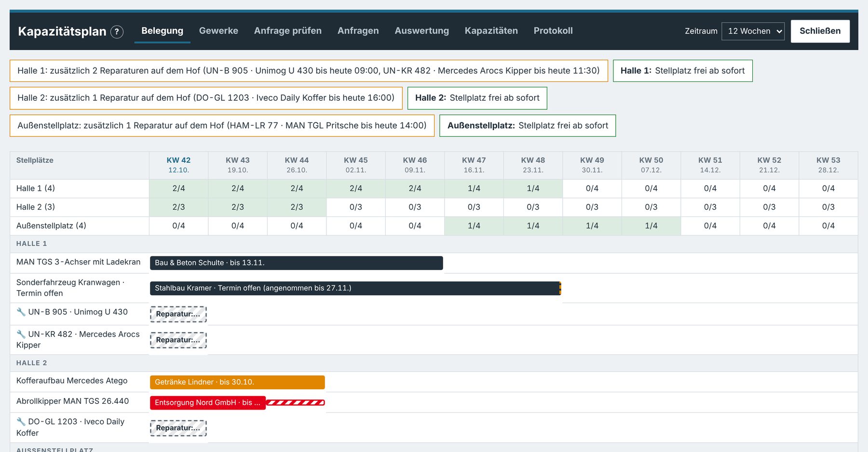Click Halle 1 occupancy cell for KW 42
Screen dimensions: 868x452
(x=178, y=188)
